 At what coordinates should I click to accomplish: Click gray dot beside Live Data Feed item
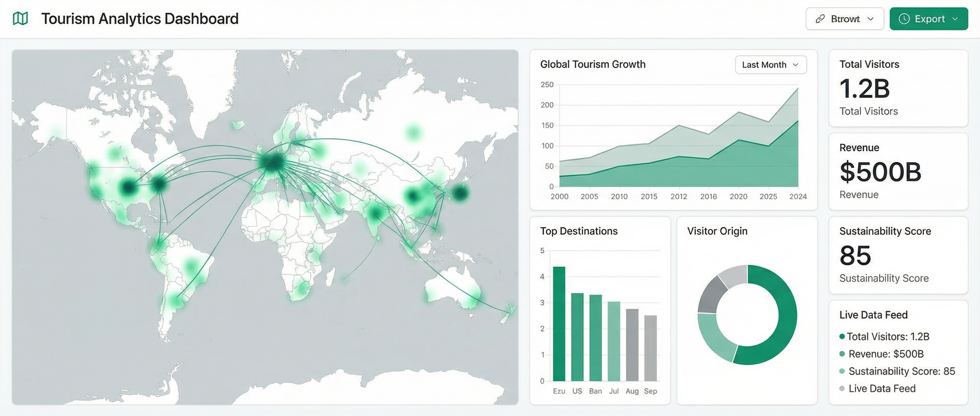pos(842,388)
